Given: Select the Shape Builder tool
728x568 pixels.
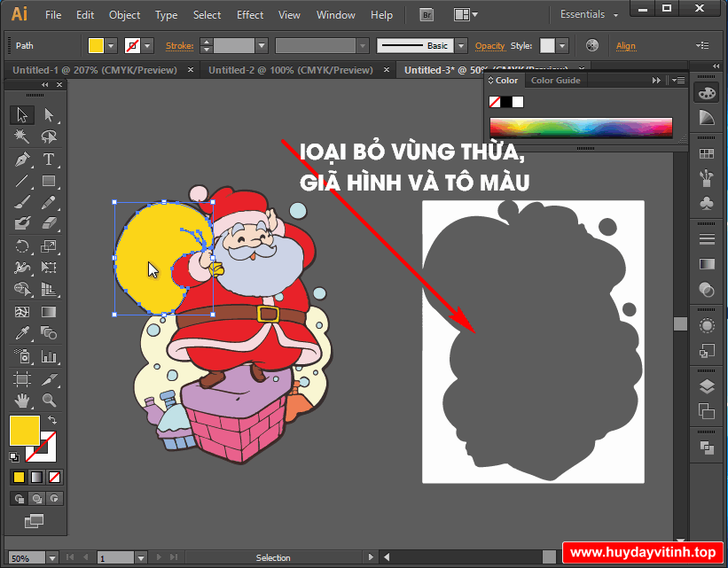Looking at the screenshot, I should 22,289.
